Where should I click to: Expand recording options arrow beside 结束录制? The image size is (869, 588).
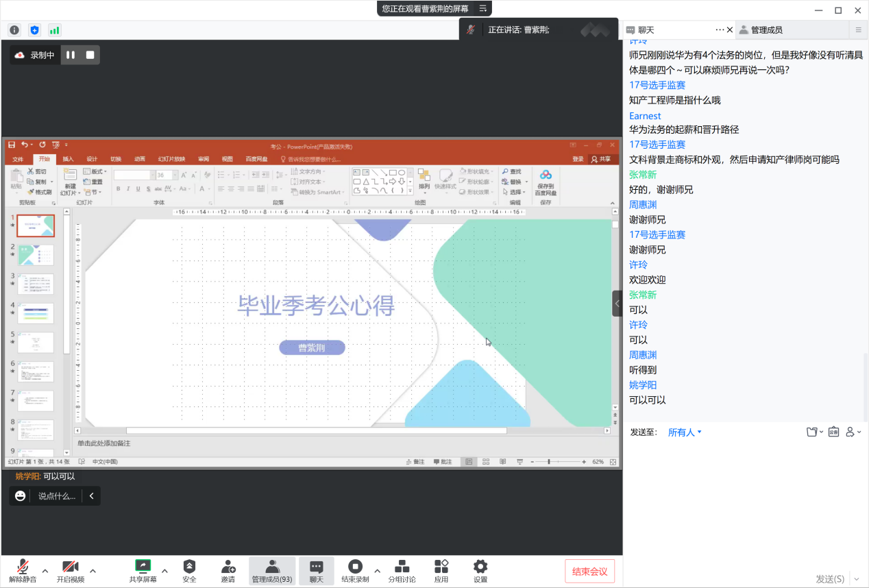(377, 570)
